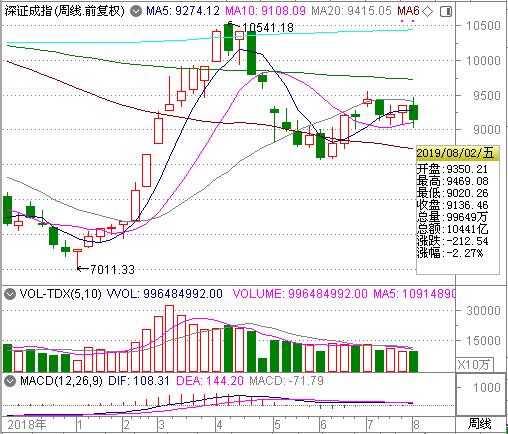Open the VOL-TDX indicator dropdown
Viewport: 508px width, 434px height.
[x=10, y=294]
